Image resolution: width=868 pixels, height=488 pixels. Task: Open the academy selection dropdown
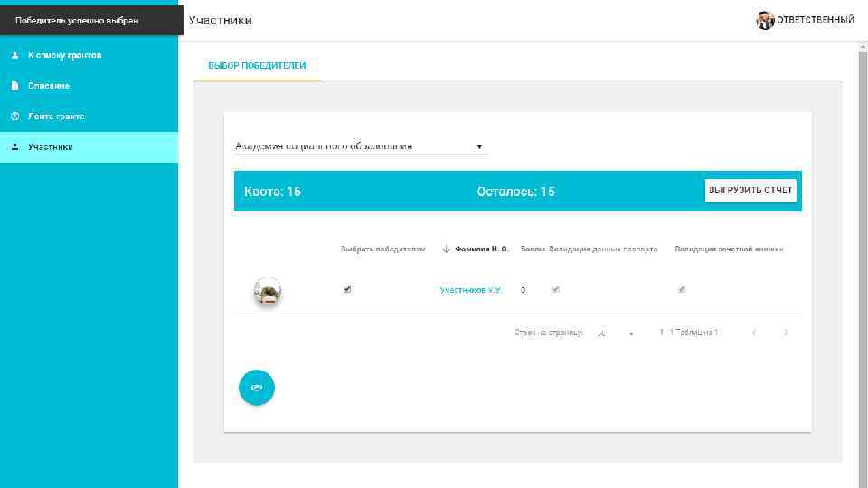click(360, 146)
